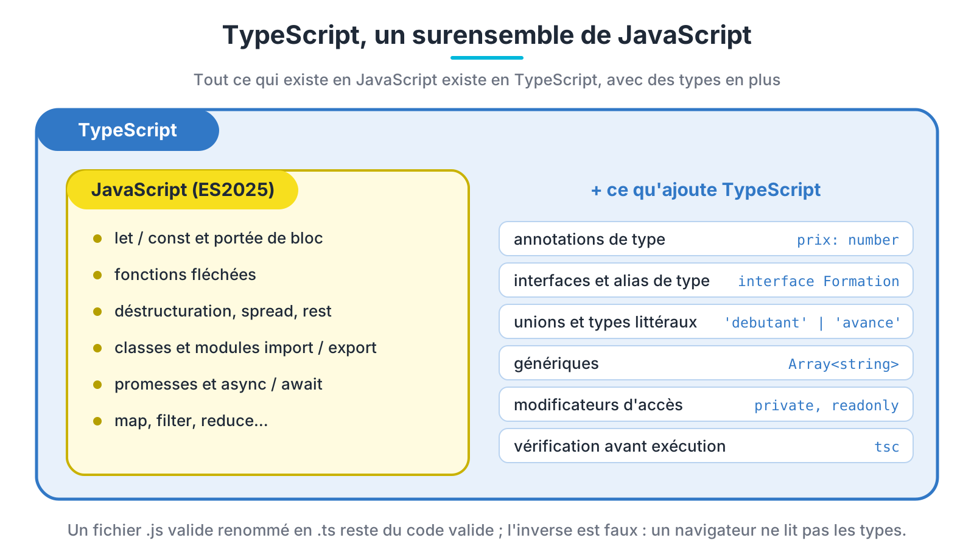Click the 'Array<string>' code sample

tap(844, 364)
